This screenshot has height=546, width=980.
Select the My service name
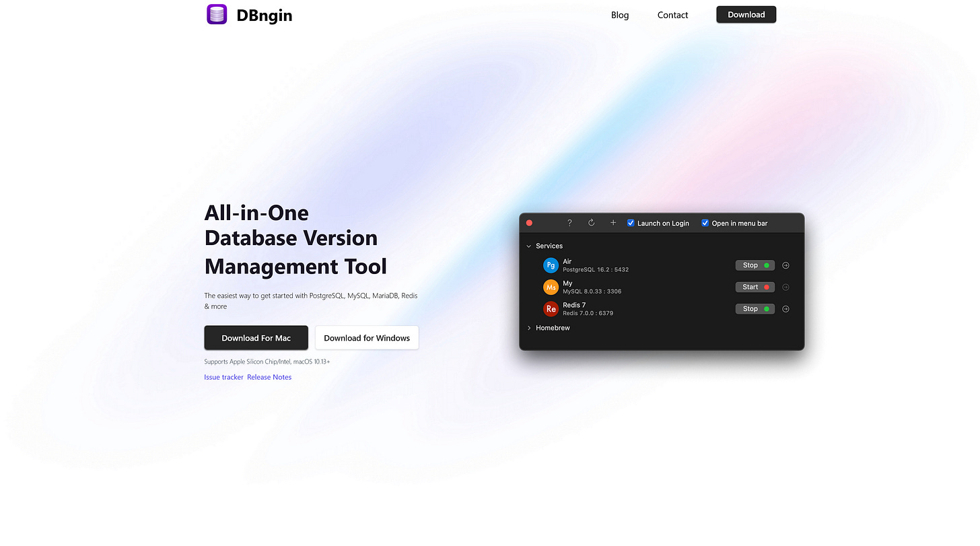[x=567, y=283]
